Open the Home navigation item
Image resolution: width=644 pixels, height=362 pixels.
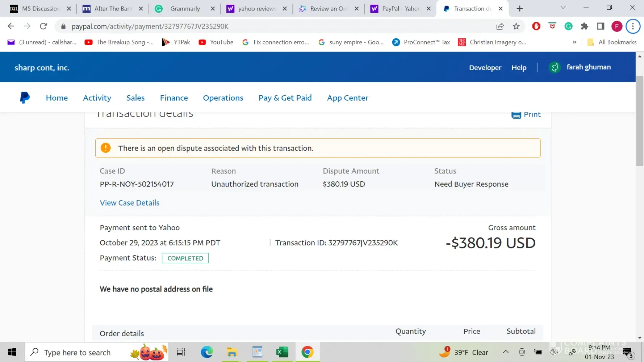(x=57, y=98)
